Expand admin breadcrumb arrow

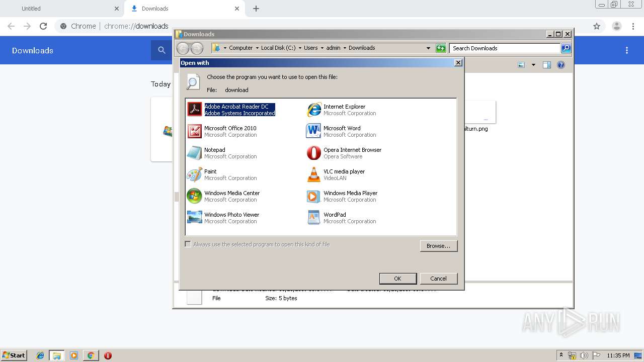(x=345, y=48)
